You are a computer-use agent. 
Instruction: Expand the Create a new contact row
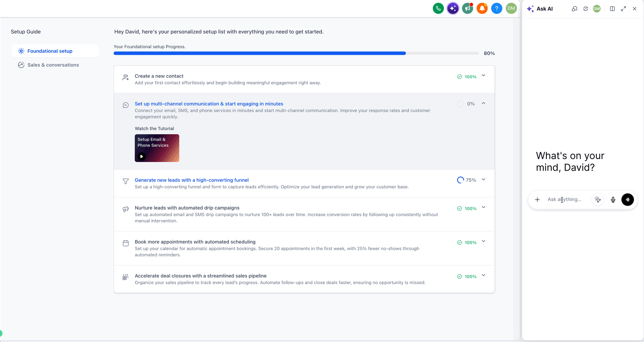pyautogui.click(x=484, y=76)
